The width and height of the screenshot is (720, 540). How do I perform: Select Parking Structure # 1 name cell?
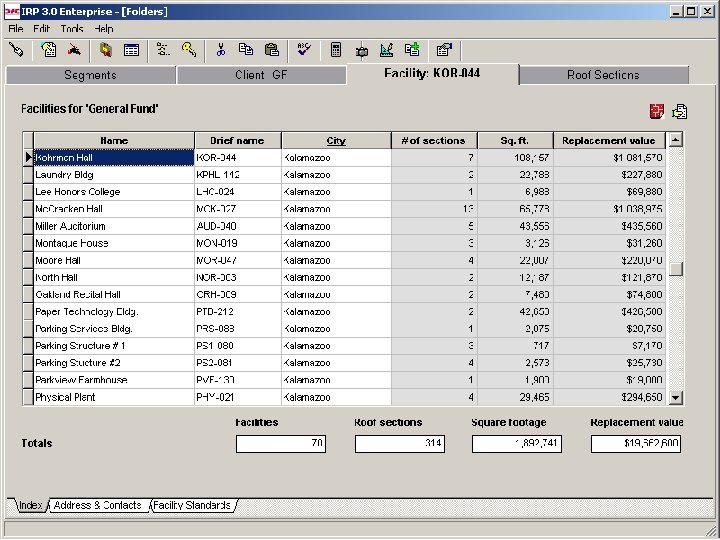(114, 346)
